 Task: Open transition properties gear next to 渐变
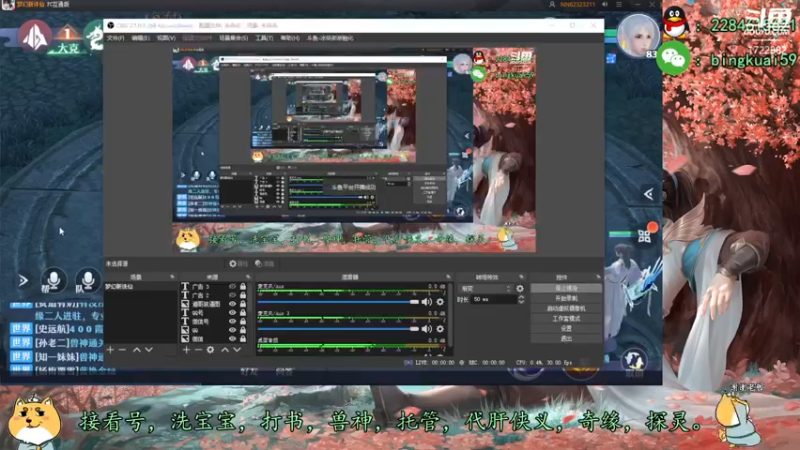(520, 289)
